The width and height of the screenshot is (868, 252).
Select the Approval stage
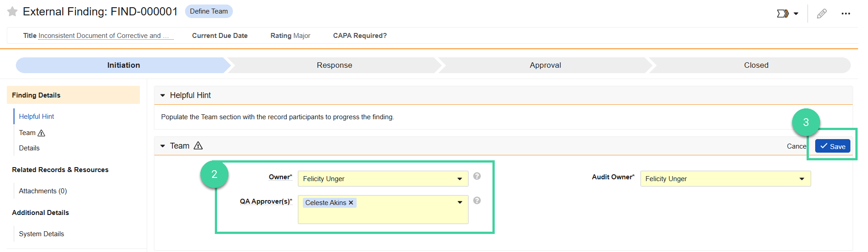pos(545,65)
